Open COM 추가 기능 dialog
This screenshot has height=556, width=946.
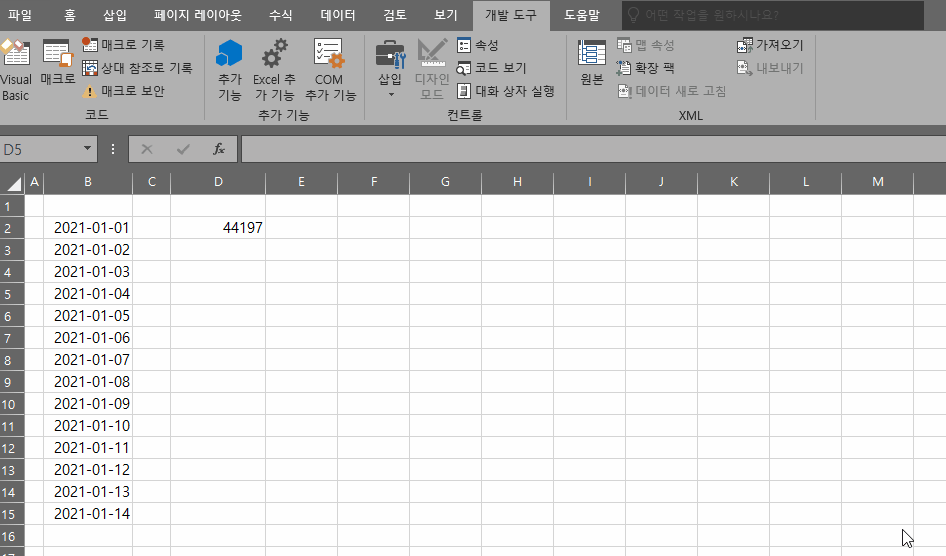329,71
